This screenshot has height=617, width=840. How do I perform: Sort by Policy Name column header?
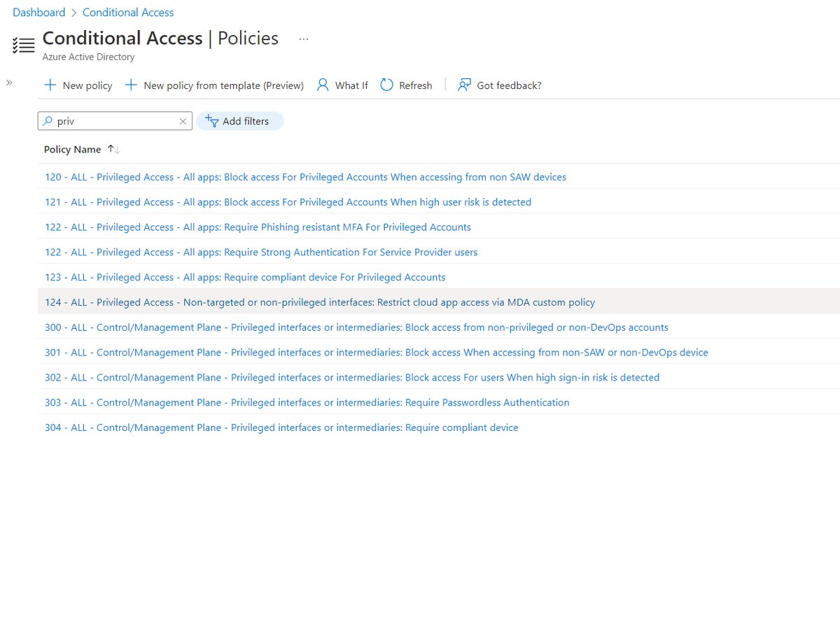[73, 150]
